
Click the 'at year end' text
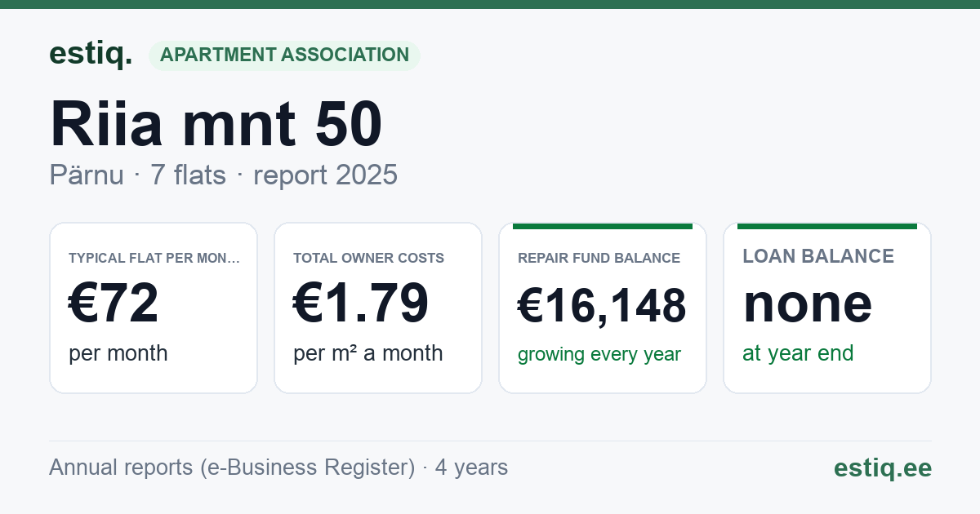pos(798,353)
